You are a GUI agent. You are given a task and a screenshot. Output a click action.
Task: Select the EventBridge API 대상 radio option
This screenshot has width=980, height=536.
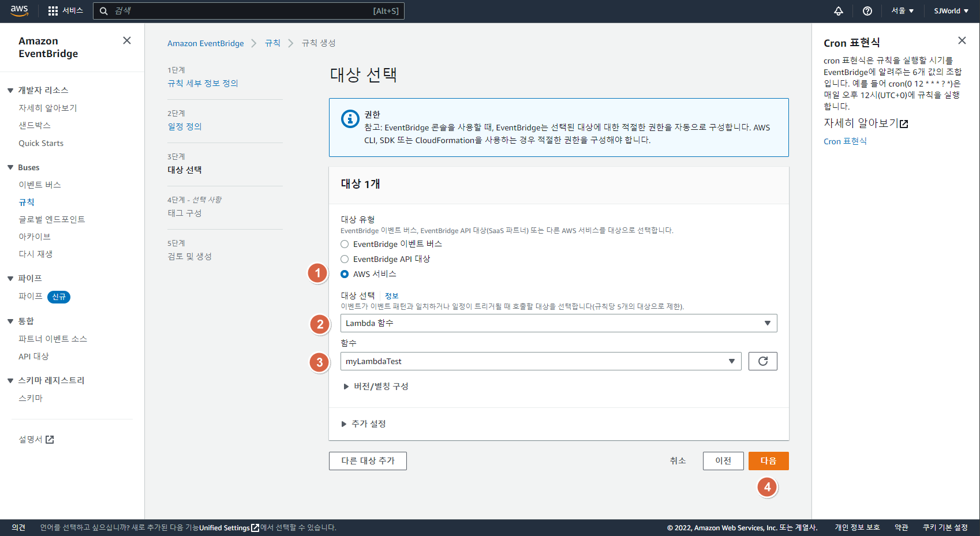click(345, 259)
